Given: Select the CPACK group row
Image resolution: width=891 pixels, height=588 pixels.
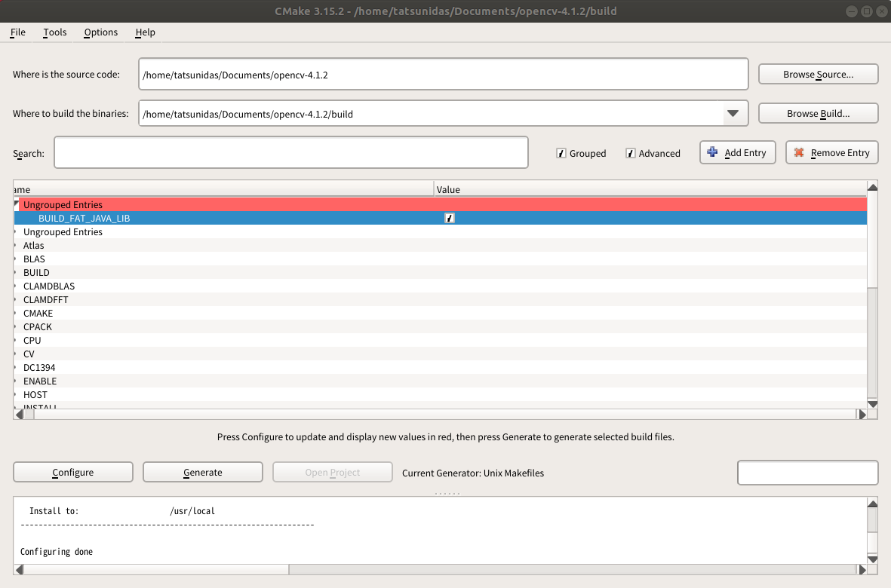Looking at the screenshot, I should pyautogui.click(x=441, y=327).
